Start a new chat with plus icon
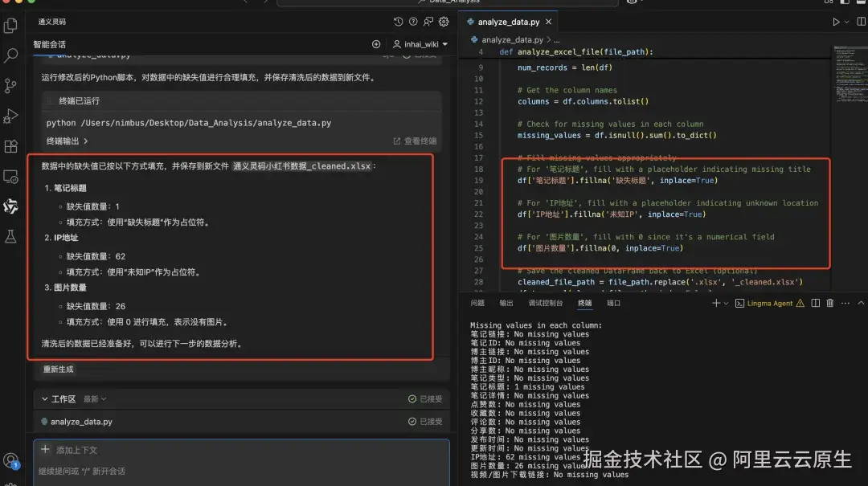 click(376, 44)
